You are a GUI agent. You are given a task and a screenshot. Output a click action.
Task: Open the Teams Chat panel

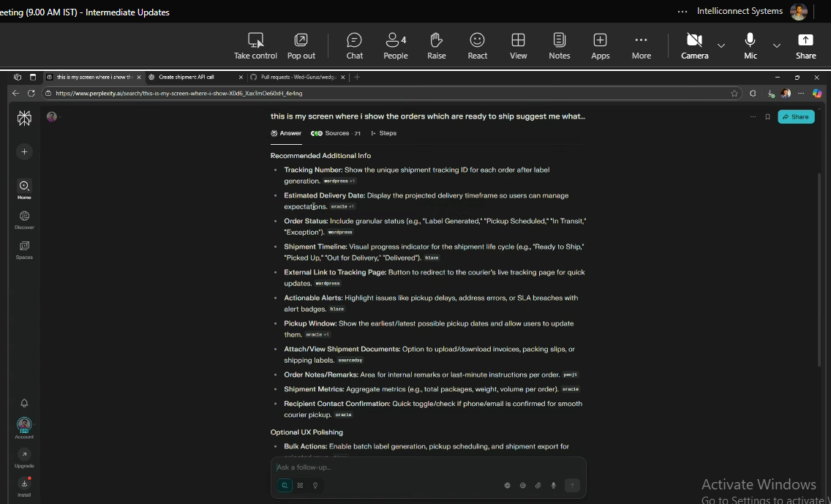(355, 45)
